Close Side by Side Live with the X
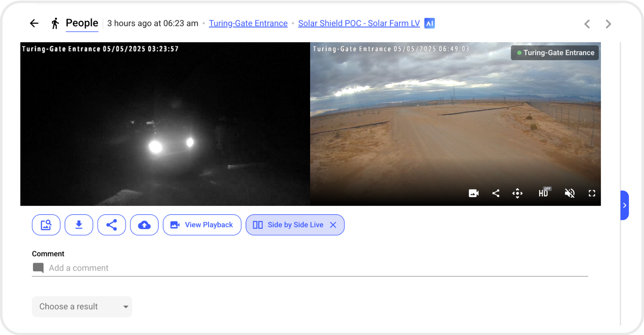 coord(333,225)
